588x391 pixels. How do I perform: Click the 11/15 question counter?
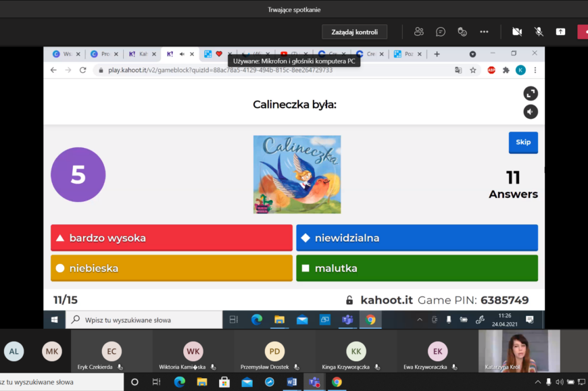click(66, 300)
